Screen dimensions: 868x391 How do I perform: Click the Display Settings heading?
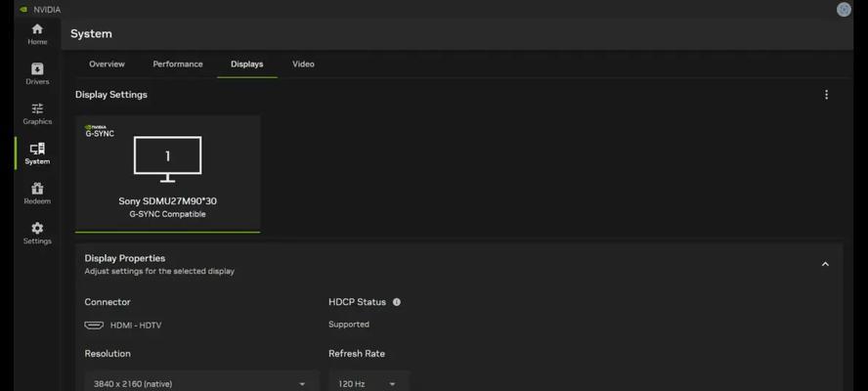click(111, 95)
